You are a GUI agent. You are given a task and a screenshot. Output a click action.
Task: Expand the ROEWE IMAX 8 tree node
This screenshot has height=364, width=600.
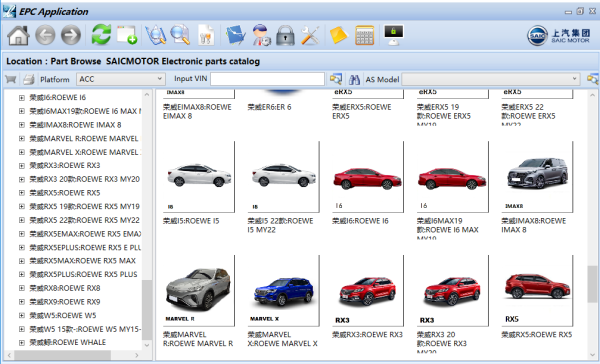click(x=22, y=125)
